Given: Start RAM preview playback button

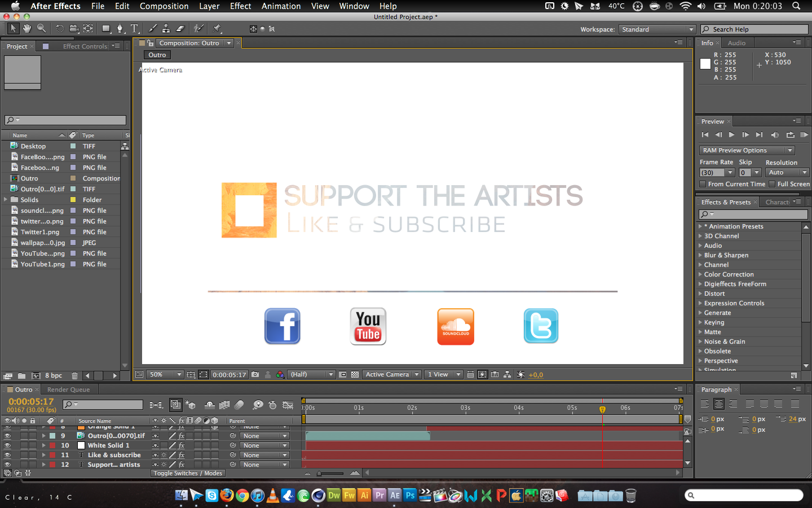Looking at the screenshot, I should [x=805, y=135].
